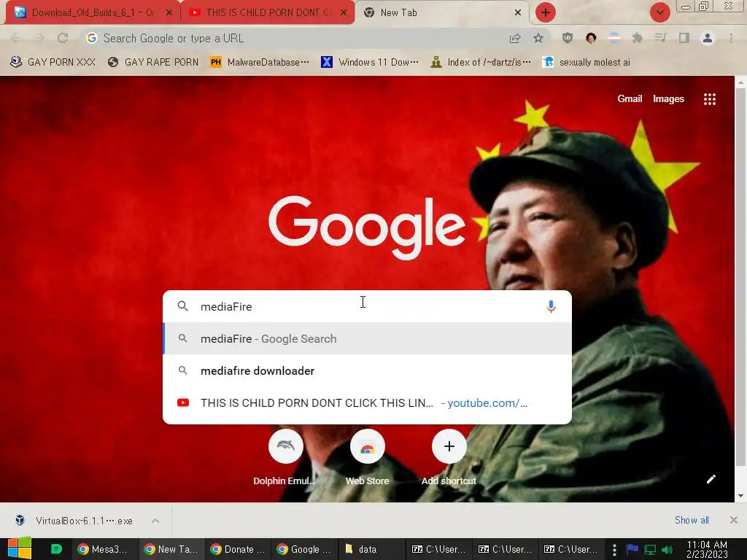
Task: Click the round portrait extension icon in the toolbar
Action: coord(591,39)
